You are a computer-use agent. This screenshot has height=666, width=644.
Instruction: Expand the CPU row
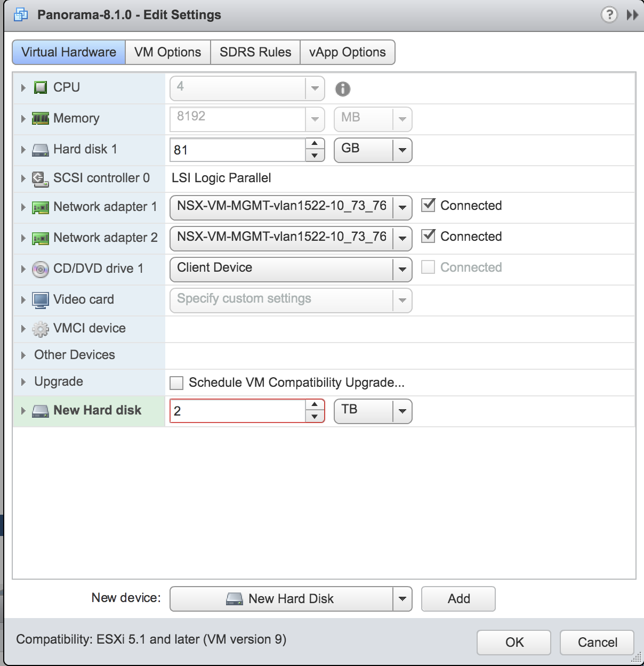click(23, 87)
